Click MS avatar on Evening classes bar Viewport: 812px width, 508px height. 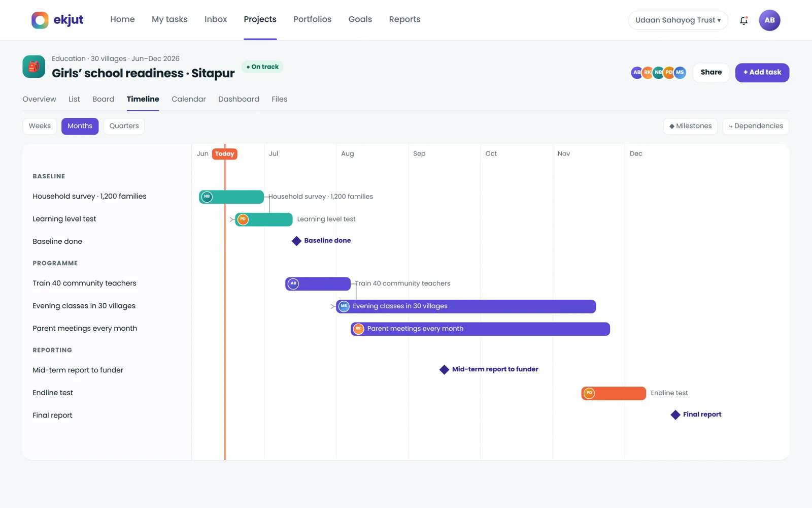[x=344, y=306]
